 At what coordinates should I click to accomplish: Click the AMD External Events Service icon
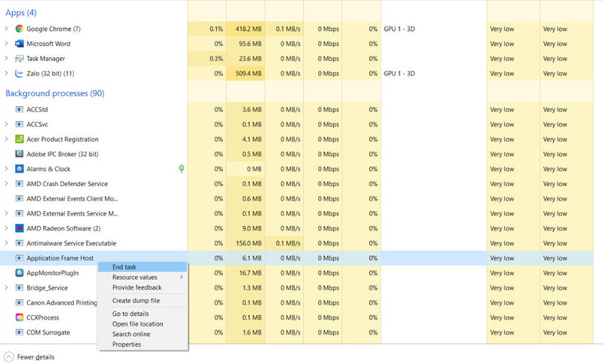[x=20, y=214]
